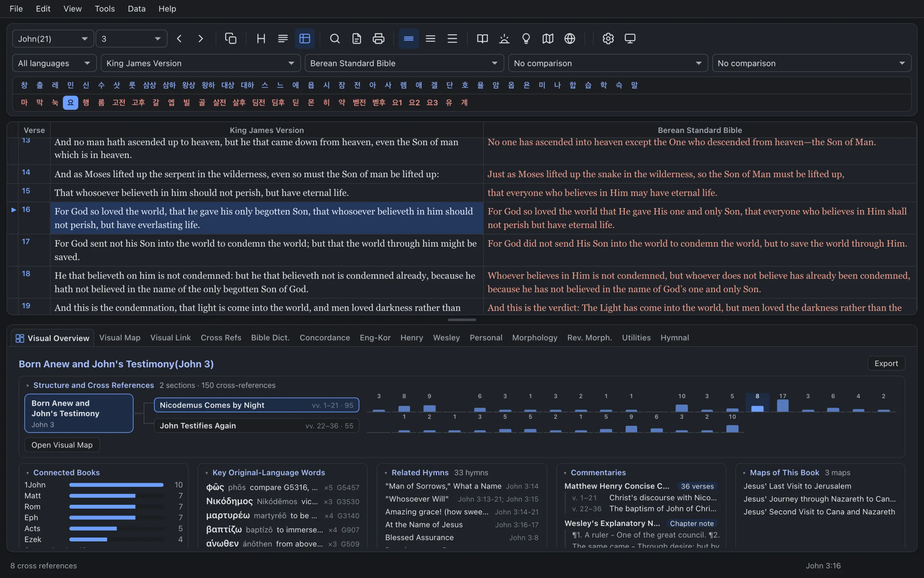Viewport: 924px width, 578px height.
Task: Go to the previous chapter arrow
Action: click(179, 39)
